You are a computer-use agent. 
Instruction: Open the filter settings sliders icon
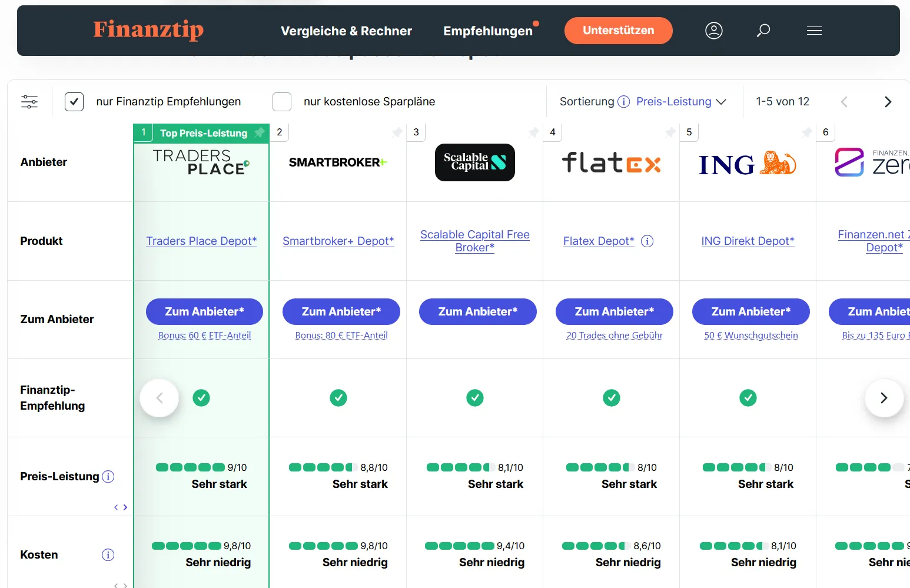(29, 102)
